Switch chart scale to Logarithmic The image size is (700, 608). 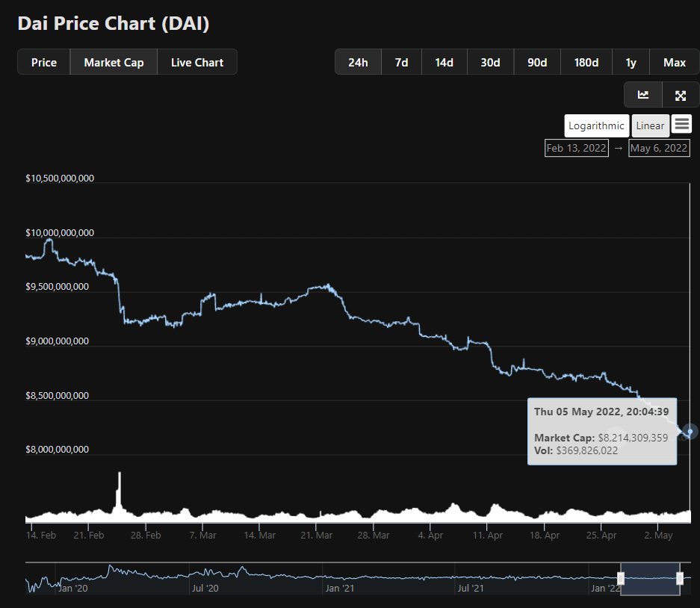[596, 125]
